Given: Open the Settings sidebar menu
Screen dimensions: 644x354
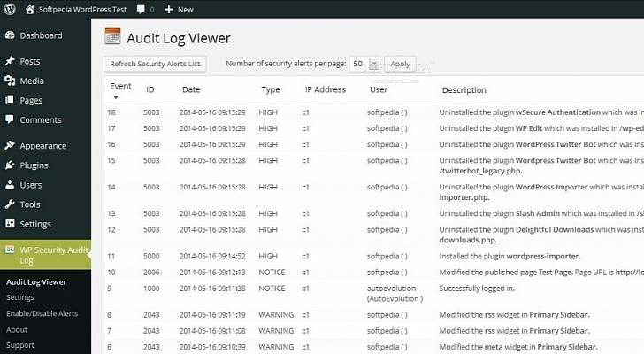Looking at the screenshot, I should 35,224.
